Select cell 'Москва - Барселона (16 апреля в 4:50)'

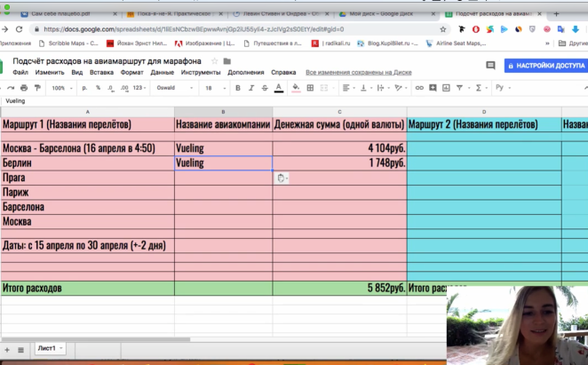87,148
